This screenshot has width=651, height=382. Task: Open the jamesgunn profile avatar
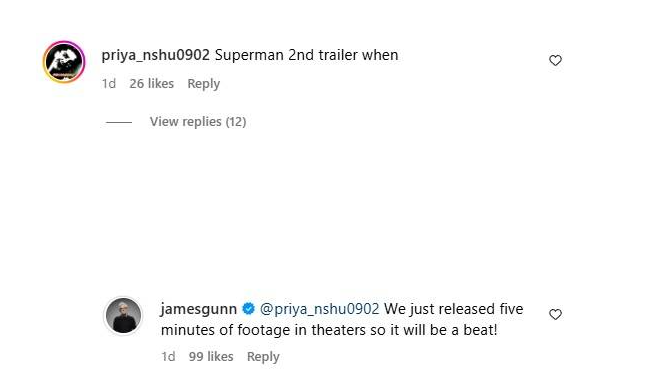pos(123,316)
